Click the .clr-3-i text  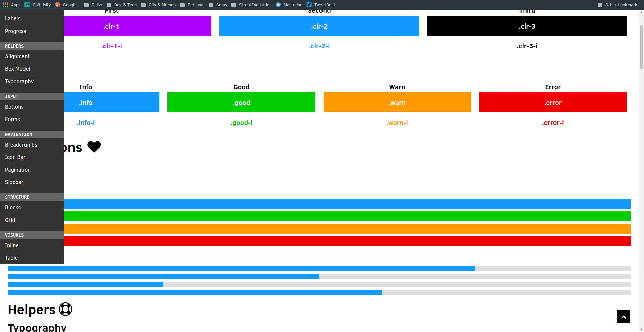pos(527,46)
